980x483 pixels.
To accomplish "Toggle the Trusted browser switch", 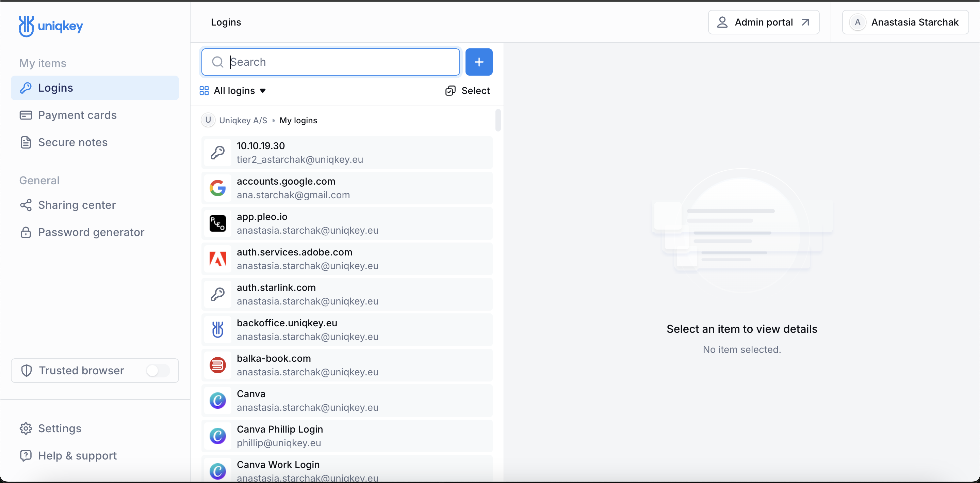I will (x=158, y=371).
